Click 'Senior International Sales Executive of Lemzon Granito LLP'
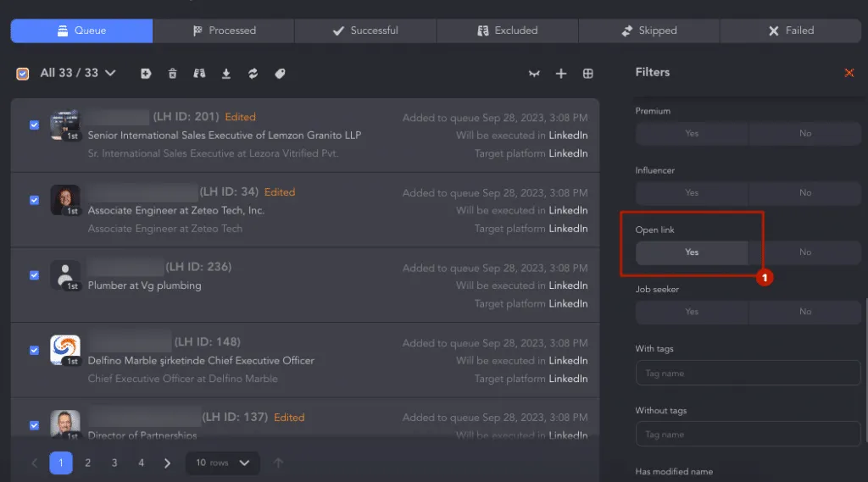This screenshot has width=868, height=482. (x=224, y=135)
